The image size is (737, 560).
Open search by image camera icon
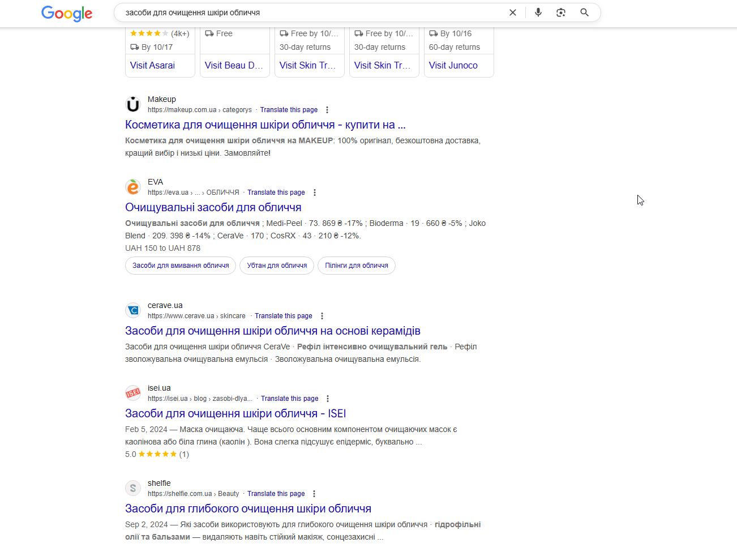click(561, 12)
